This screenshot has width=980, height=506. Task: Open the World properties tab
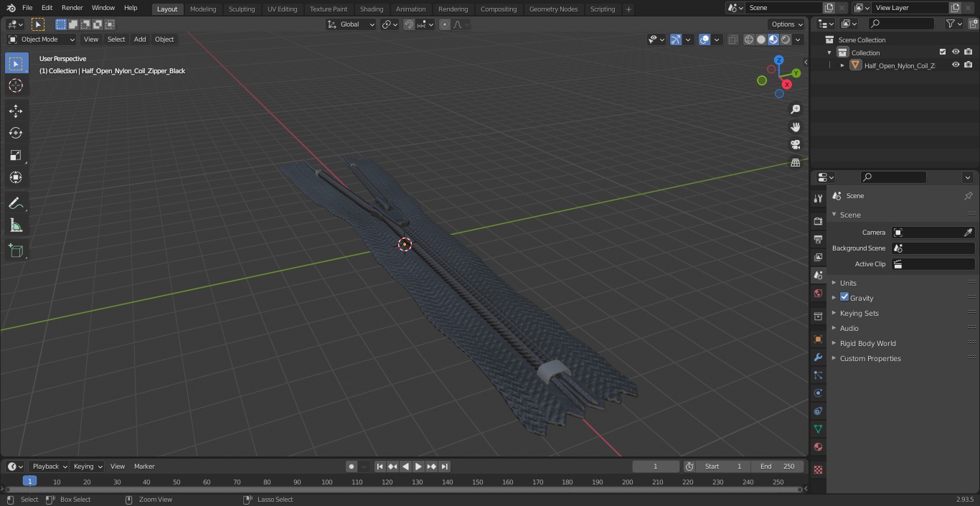pyautogui.click(x=818, y=294)
